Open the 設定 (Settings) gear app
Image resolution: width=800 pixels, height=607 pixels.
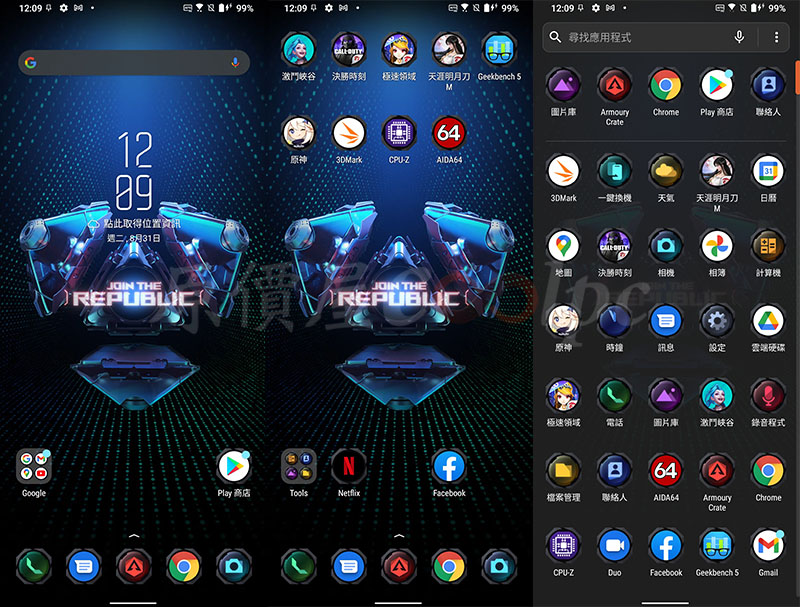tap(716, 321)
